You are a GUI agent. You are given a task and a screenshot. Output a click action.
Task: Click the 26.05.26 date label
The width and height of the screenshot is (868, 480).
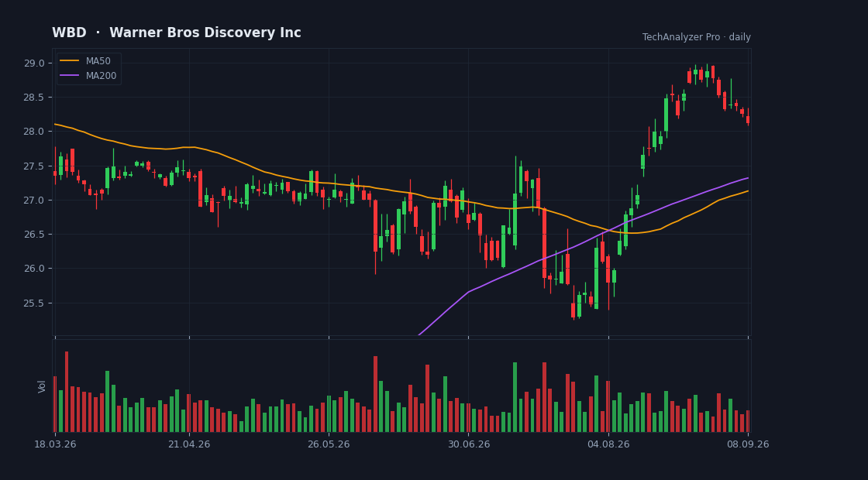pyautogui.click(x=329, y=444)
